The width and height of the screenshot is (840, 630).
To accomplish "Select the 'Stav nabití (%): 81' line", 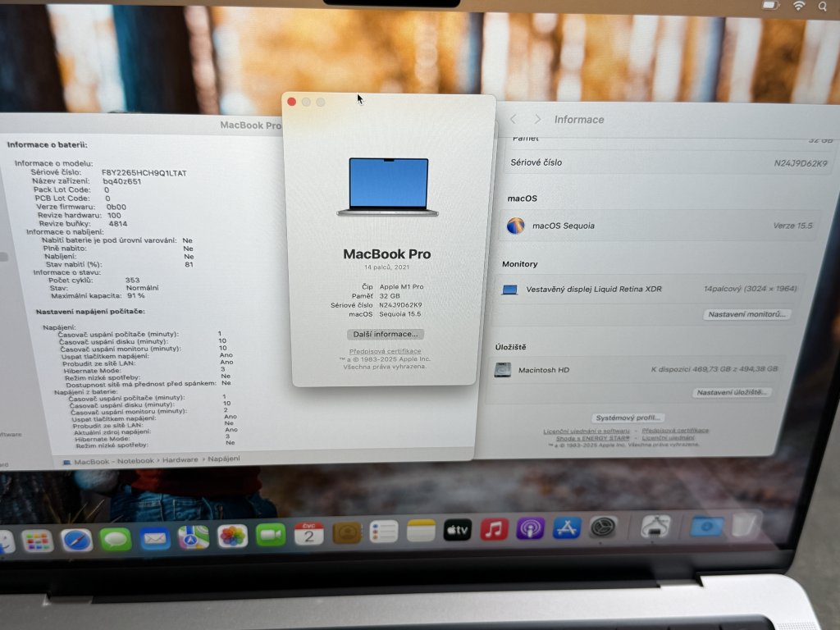I will tap(119, 264).
